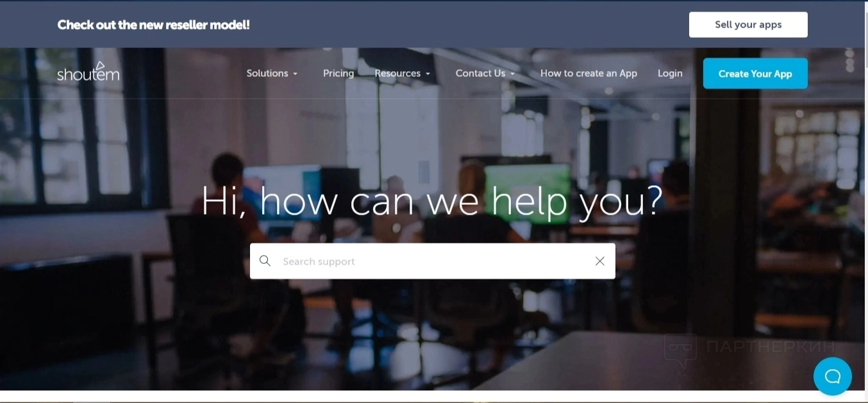868x403 pixels.
Task: Click the Contact Us caret arrow
Action: (512, 74)
